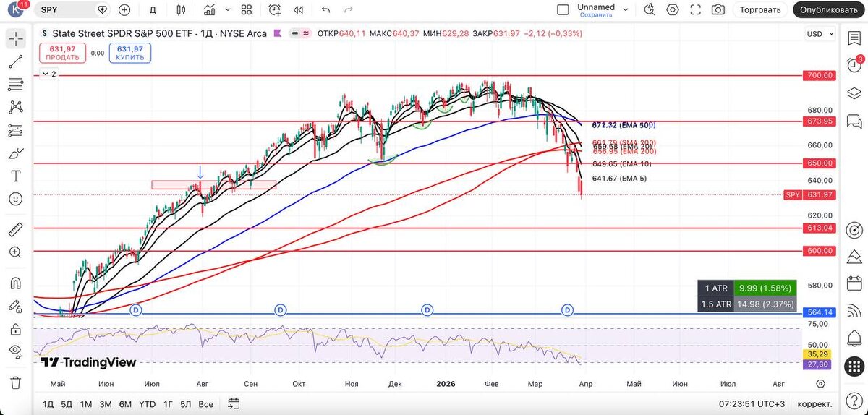This screenshot has height=415, width=868.
Task: Open the Д interval selector
Action: (x=152, y=10)
